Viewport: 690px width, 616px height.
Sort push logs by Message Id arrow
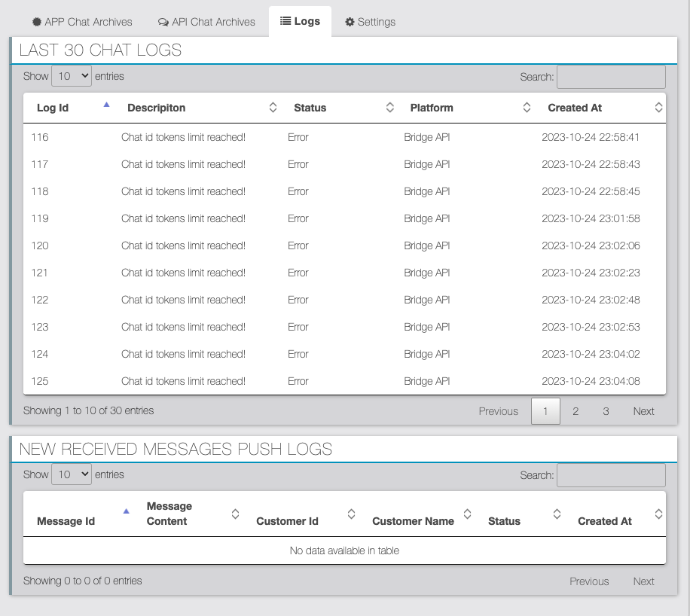click(x=126, y=511)
